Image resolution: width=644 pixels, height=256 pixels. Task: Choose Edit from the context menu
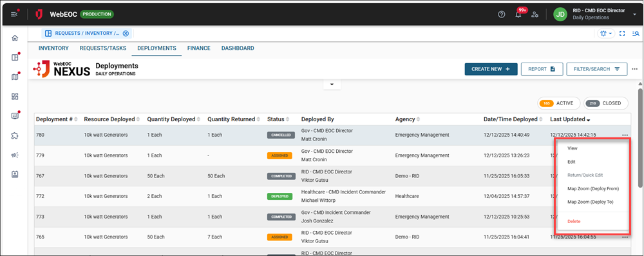coord(571,162)
